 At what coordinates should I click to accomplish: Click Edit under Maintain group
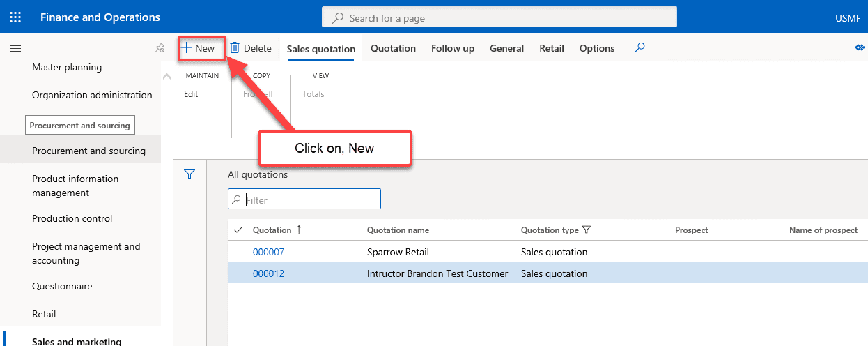click(x=191, y=94)
